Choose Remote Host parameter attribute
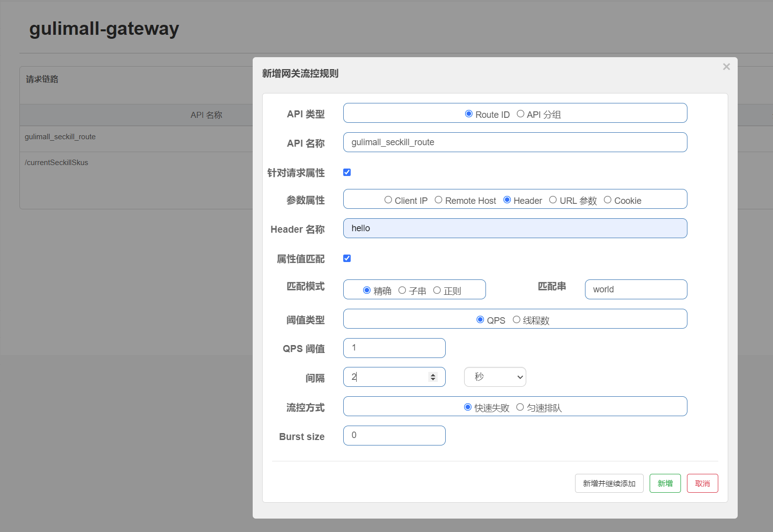Viewport: 773px width, 532px height. [x=438, y=200]
